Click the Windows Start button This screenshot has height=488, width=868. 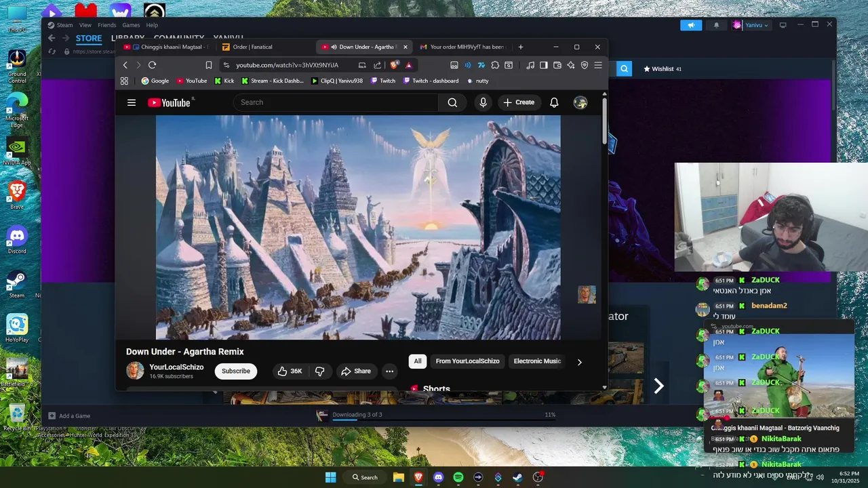point(330,477)
